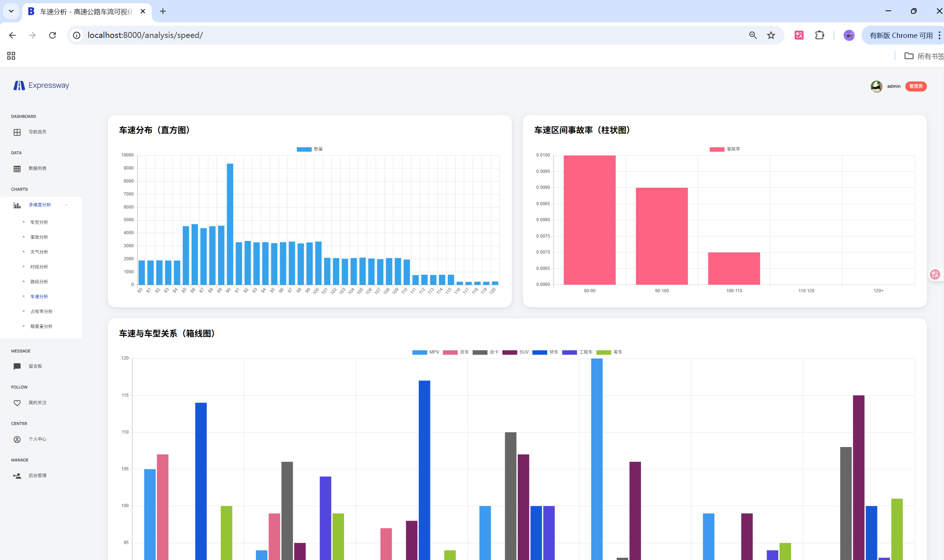Open the 数据列表 table icon
This screenshot has height=560, width=944.
pos(17,169)
